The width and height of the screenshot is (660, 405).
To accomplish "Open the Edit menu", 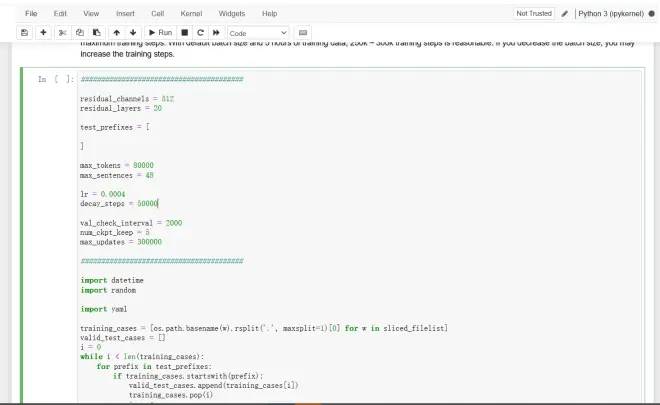I will (60, 13).
